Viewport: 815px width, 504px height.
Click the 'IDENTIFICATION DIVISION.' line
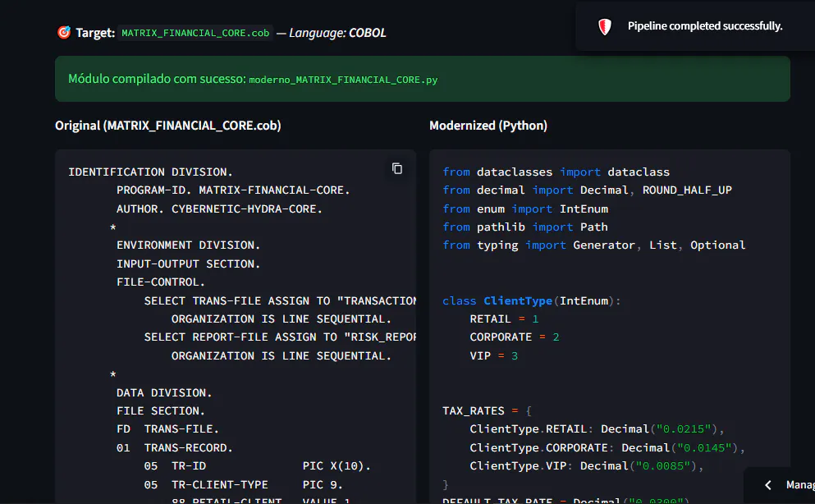click(151, 172)
